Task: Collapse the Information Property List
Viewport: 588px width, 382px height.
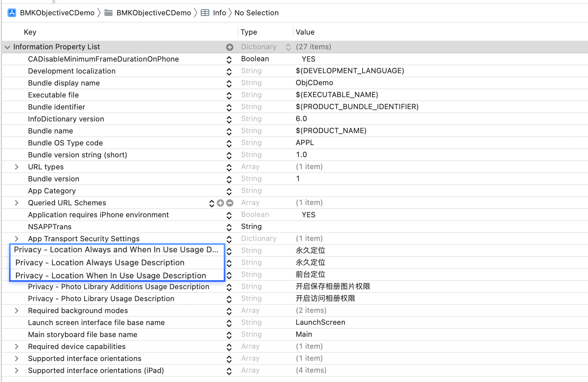Action: coord(7,47)
